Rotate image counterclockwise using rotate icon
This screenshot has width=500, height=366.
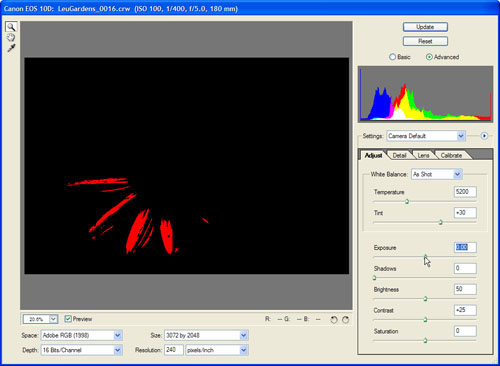point(333,320)
